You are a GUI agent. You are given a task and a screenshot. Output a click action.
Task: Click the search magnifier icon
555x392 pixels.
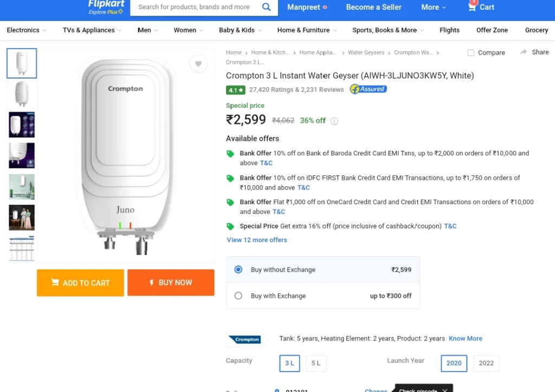point(266,6)
